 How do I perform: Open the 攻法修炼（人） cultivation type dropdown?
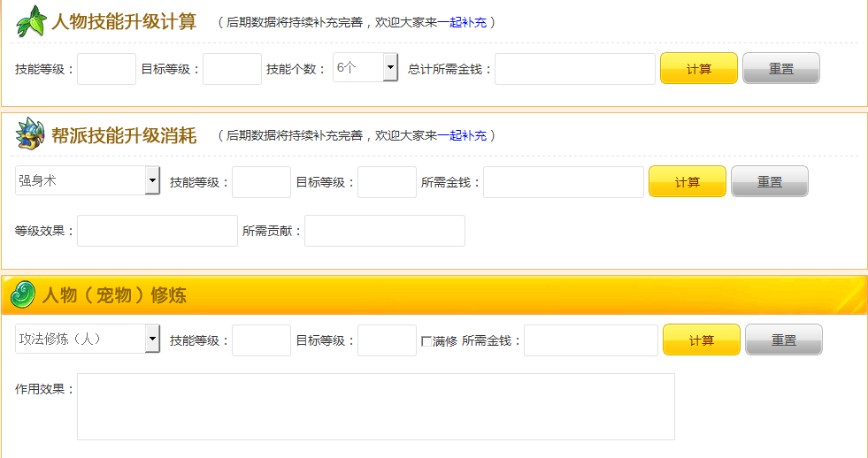click(88, 339)
